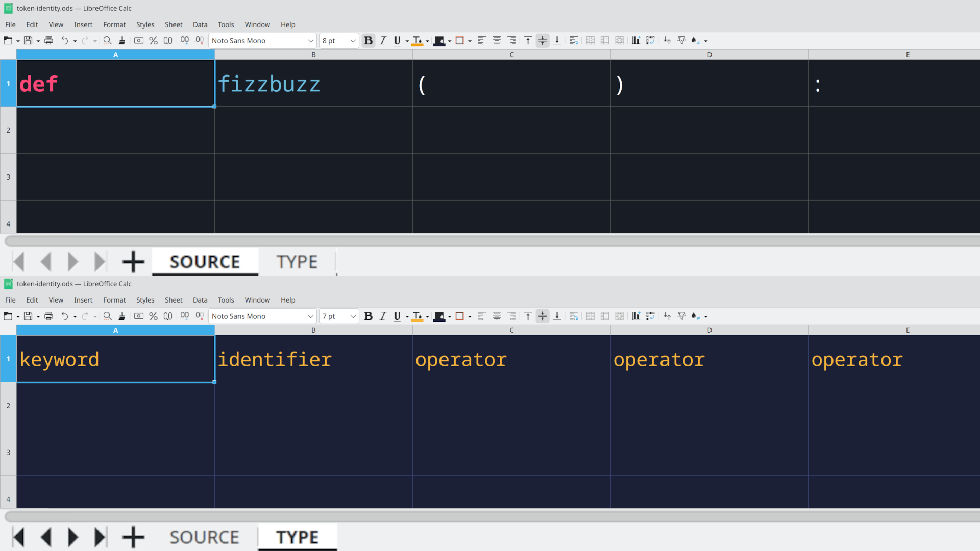The height and width of the screenshot is (551, 980).
Task: Select the Format menu
Action: pos(114,24)
